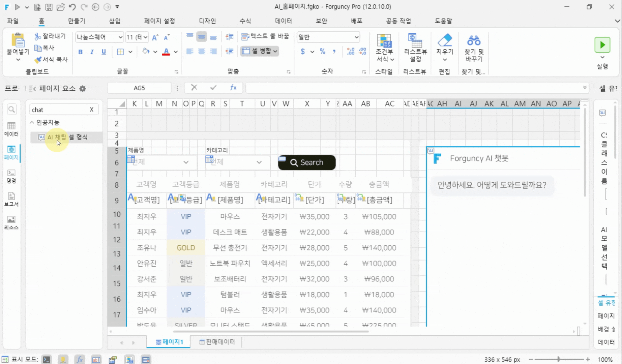Click the Save icon in quick access toolbar

click(x=49, y=7)
